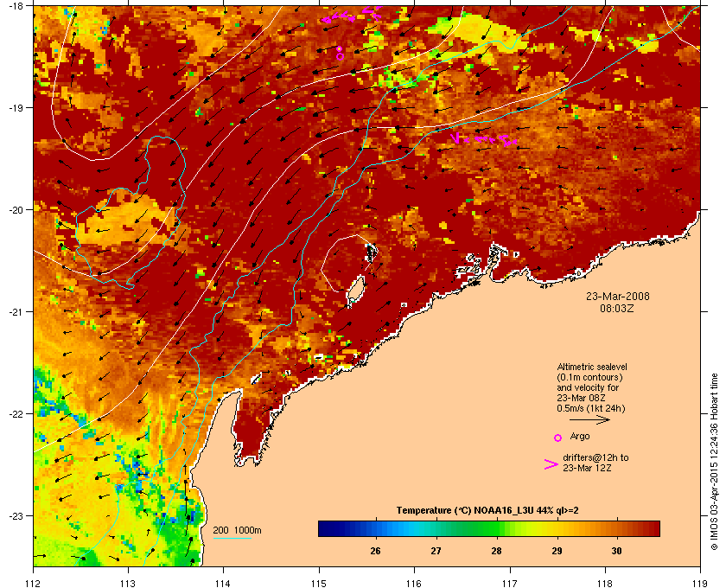Click the latitude label -19
The image size is (726, 588).
tap(16, 107)
